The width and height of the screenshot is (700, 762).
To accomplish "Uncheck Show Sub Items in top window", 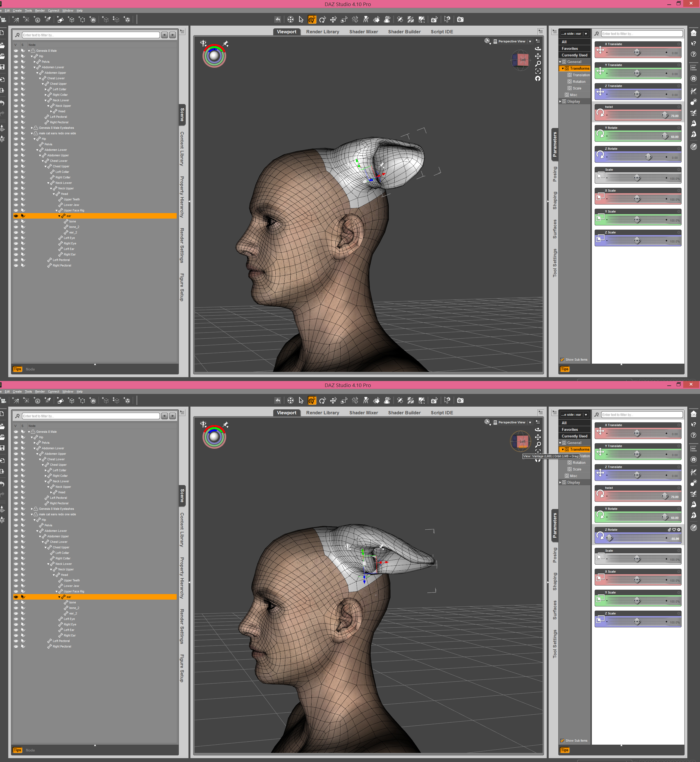I will (562, 360).
